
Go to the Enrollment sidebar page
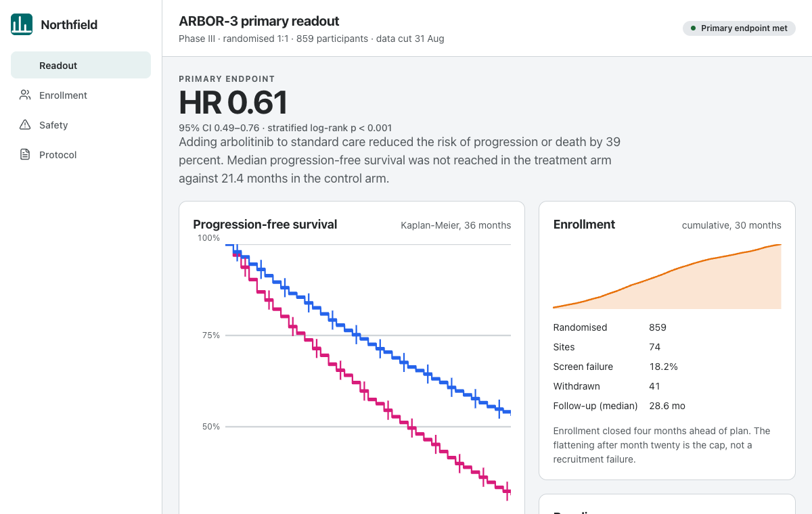click(x=81, y=95)
